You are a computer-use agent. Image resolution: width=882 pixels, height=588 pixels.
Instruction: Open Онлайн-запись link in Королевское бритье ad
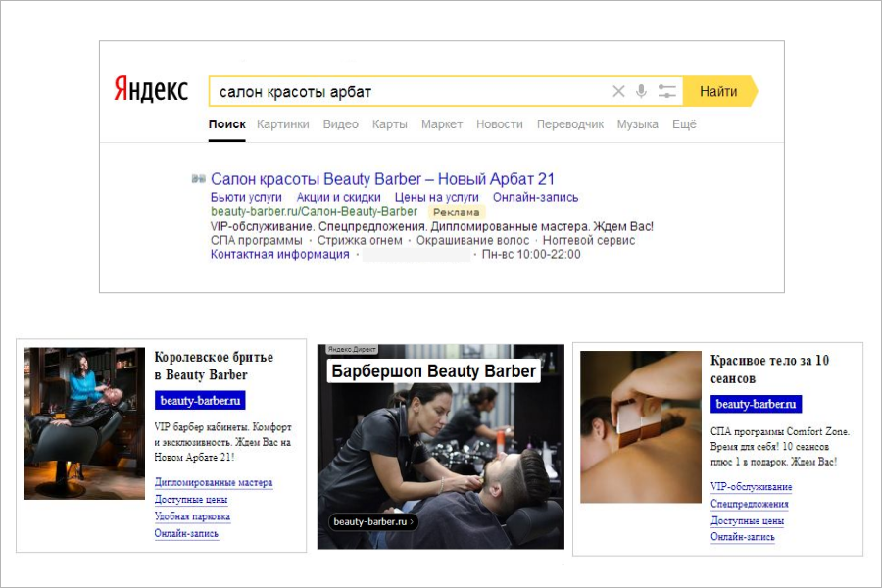186,533
